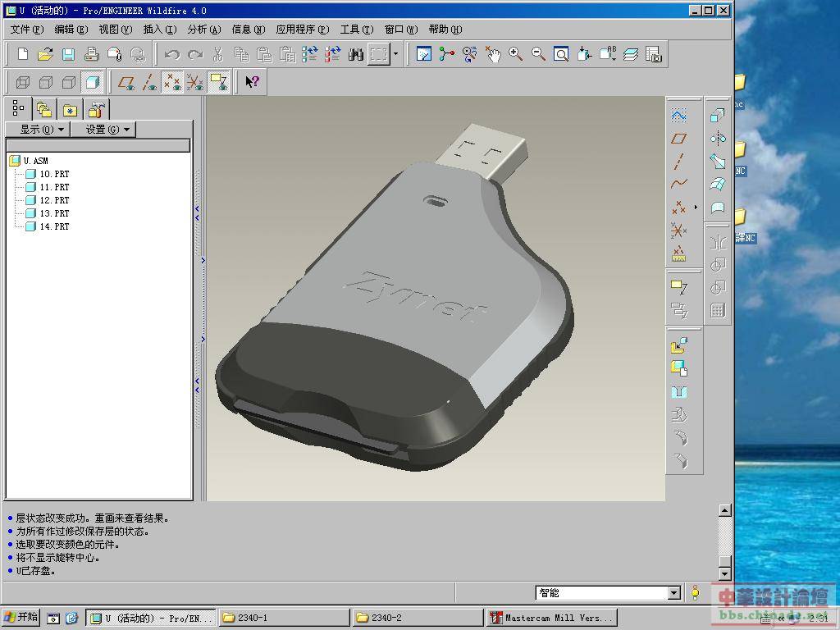This screenshot has width=840, height=630.
Task: Select 10.PRT in the model tree
Action: pos(54,174)
